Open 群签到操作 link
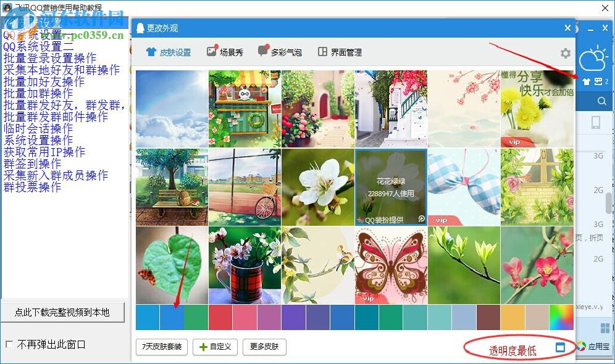 pyautogui.click(x=32, y=163)
